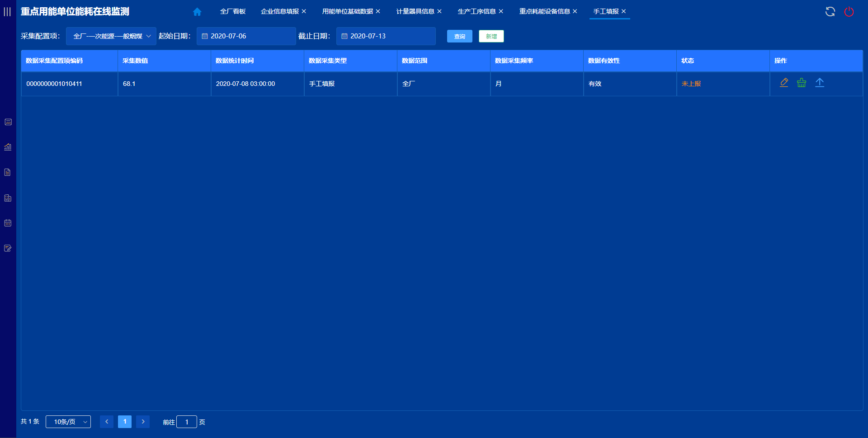The width and height of the screenshot is (868, 438).
Task: Click the calendar icon in end date
Action: pos(344,36)
